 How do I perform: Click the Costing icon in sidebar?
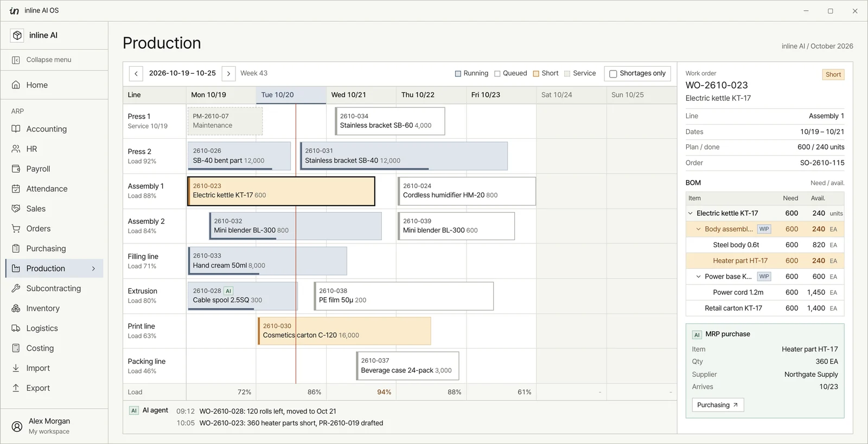point(16,348)
